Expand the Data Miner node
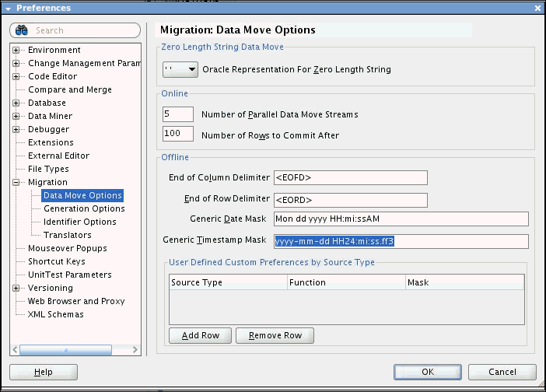Viewport: 546px width, 392px height. [x=16, y=116]
